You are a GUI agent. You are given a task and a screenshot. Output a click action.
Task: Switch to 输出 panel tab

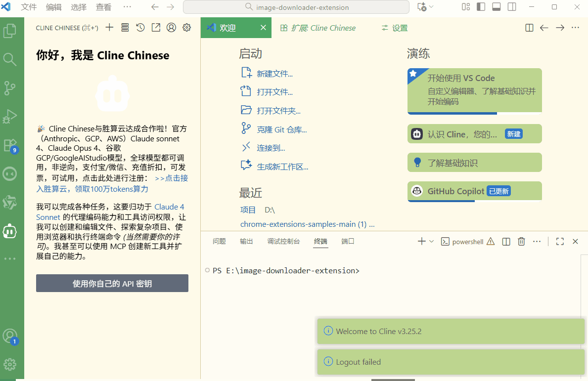pos(246,241)
